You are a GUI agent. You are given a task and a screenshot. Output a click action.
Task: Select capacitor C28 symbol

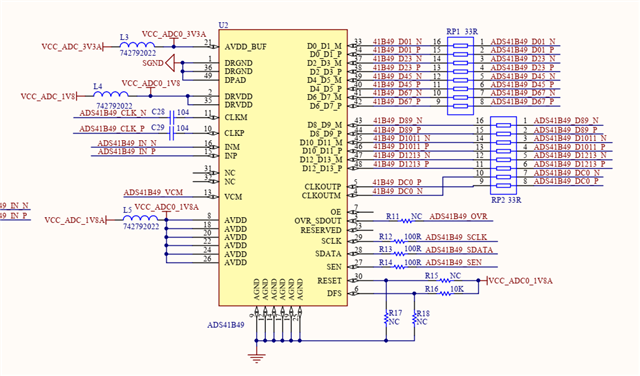(172, 118)
